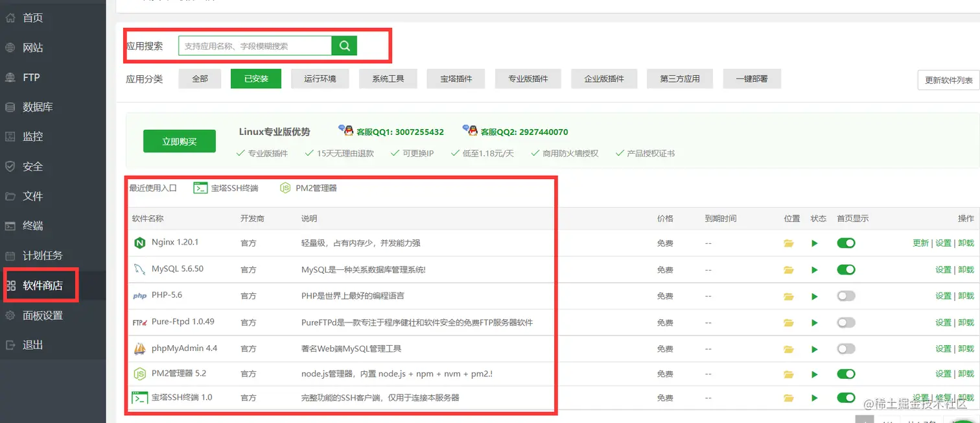
Task: Toggle homepage display for PM2管理器 5.2
Action: pyautogui.click(x=846, y=374)
